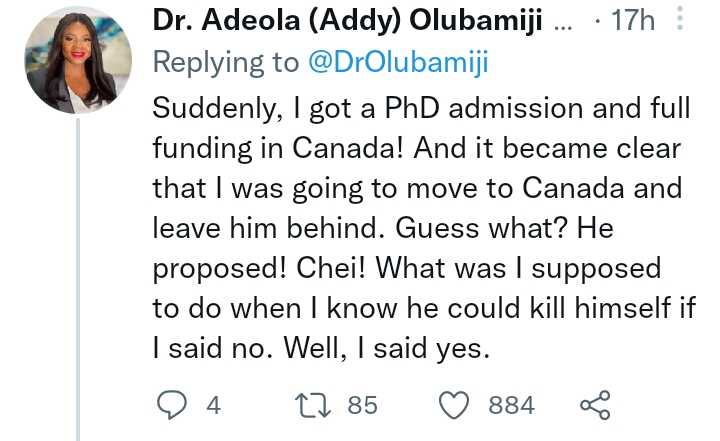Open the share icon for this tweet

pos(594,405)
